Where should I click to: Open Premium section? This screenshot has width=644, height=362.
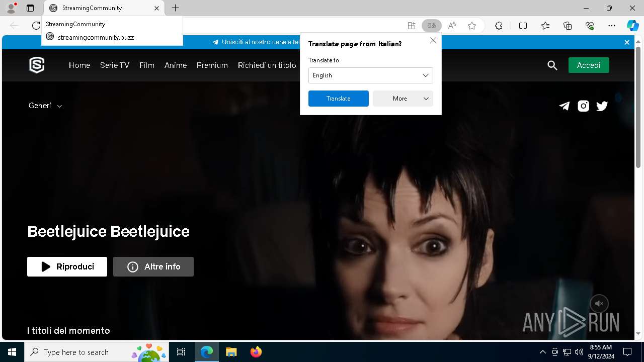(x=212, y=65)
